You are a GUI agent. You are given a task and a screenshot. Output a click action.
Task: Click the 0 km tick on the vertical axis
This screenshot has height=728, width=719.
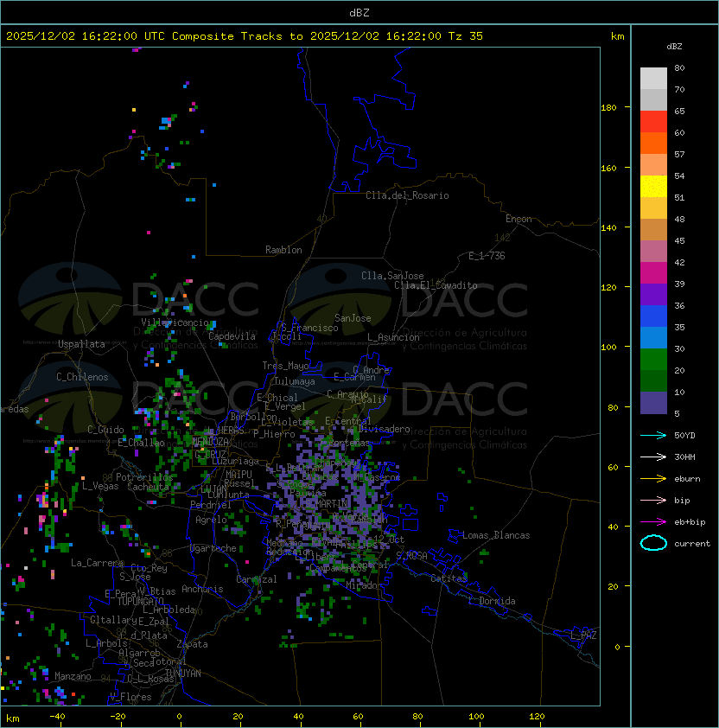(x=617, y=648)
